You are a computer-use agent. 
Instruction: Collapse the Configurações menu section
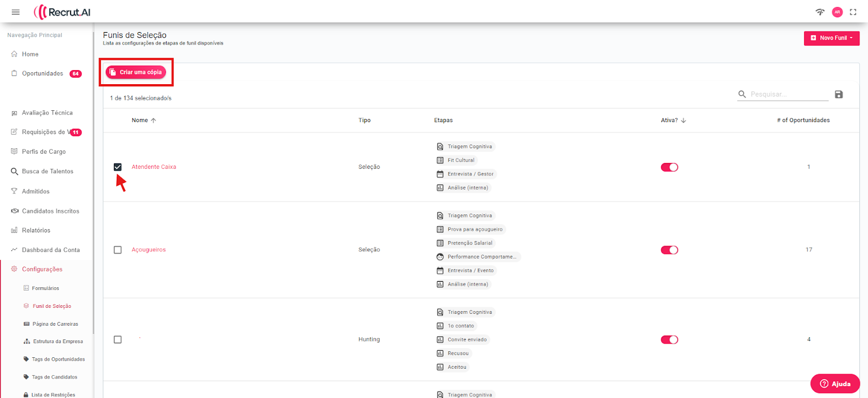(x=42, y=269)
